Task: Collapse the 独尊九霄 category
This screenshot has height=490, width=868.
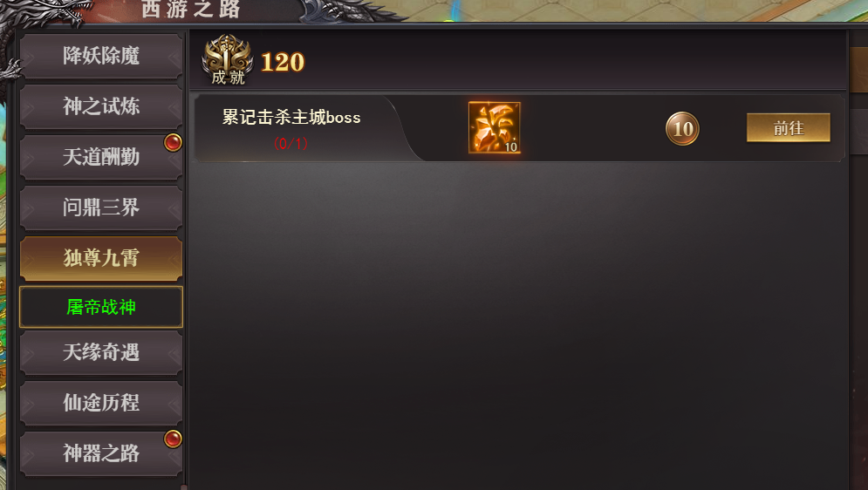Action: point(101,258)
